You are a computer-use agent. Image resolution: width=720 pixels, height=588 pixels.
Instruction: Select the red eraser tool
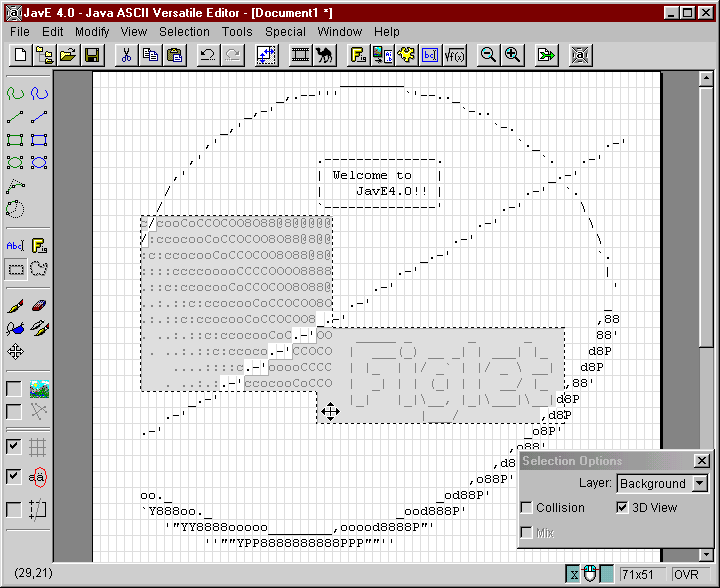(x=39, y=306)
